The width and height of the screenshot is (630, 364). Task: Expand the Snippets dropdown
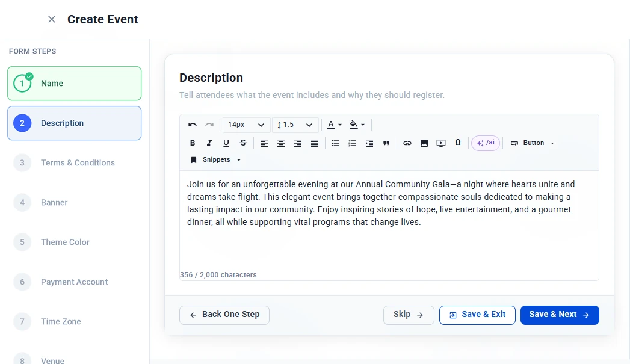[x=216, y=160]
